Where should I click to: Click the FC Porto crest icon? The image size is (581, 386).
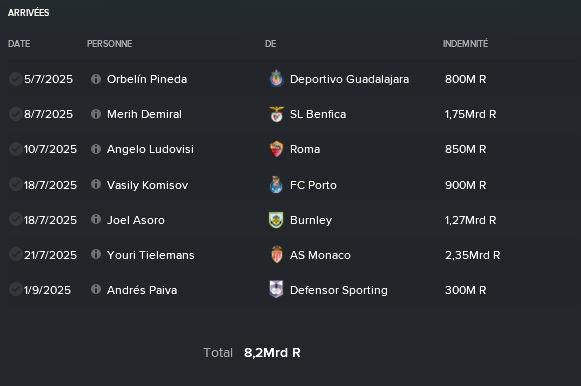point(276,184)
